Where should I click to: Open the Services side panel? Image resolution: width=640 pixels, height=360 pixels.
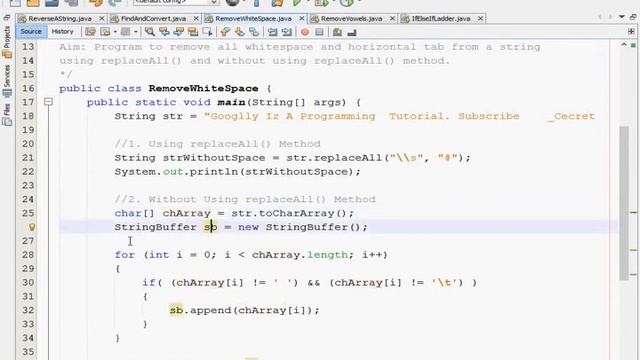tap(7, 81)
